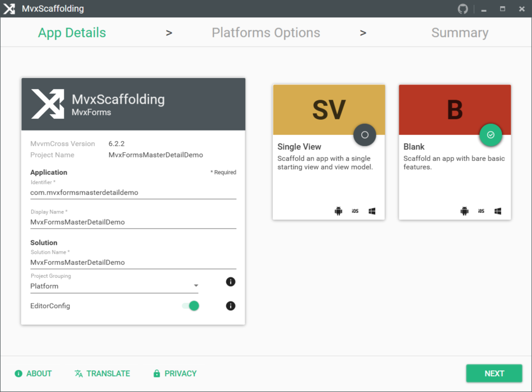Click the Android icon on Single View card
The image size is (532, 392).
pyautogui.click(x=338, y=211)
